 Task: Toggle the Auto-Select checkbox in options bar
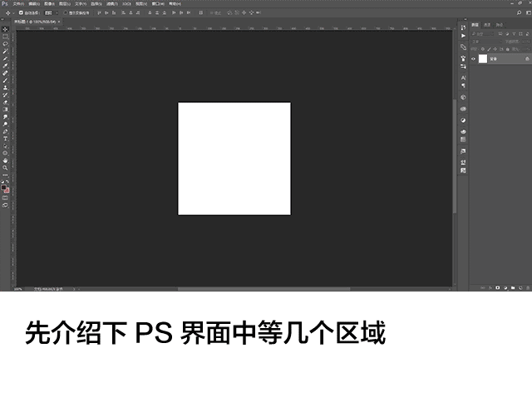(x=21, y=14)
